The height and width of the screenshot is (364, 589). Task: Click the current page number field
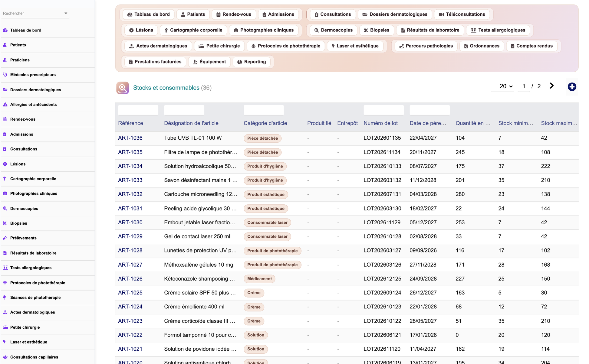point(524,86)
